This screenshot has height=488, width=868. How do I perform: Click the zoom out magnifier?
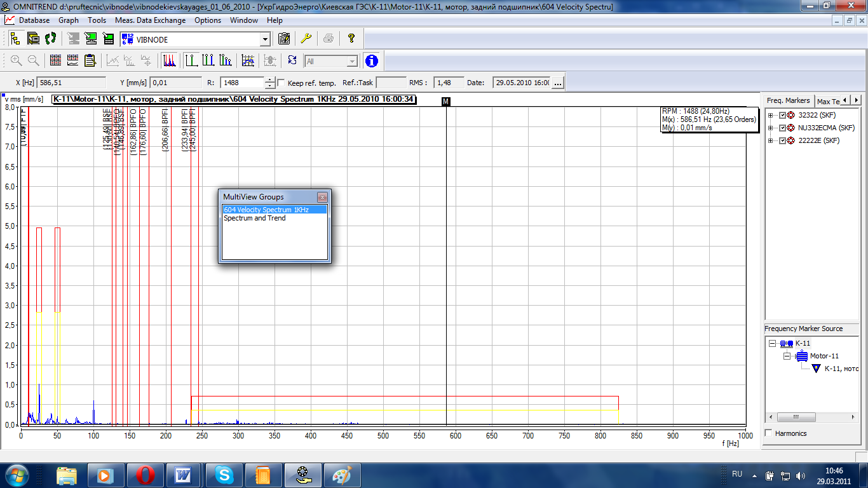pos(34,61)
